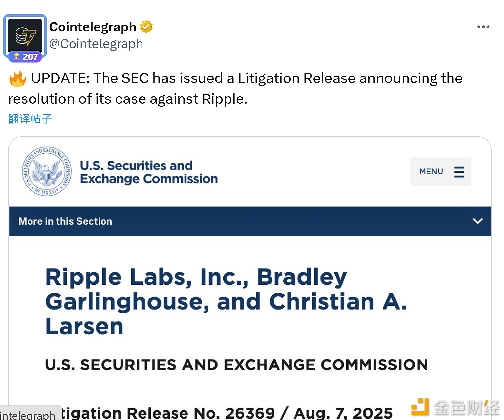Image resolution: width=504 pixels, height=420 pixels.
Task: Click the Litigation Release No. 26369 line
Action: click(227, 412)
